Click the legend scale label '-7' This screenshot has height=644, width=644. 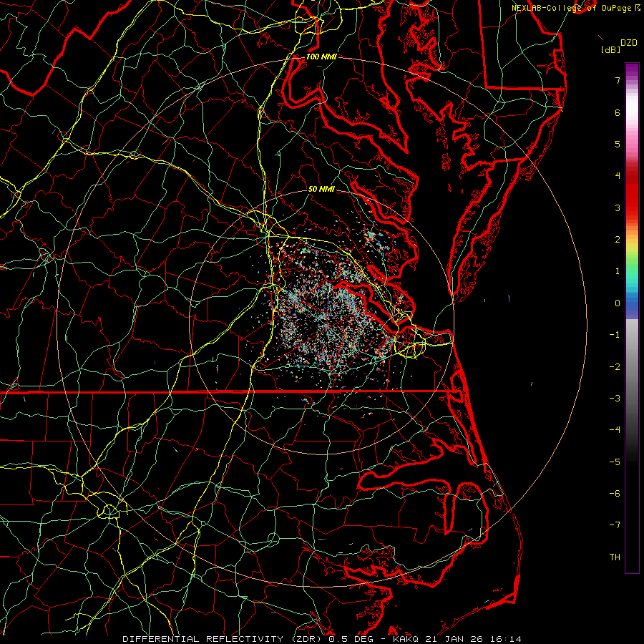(615, 525)
